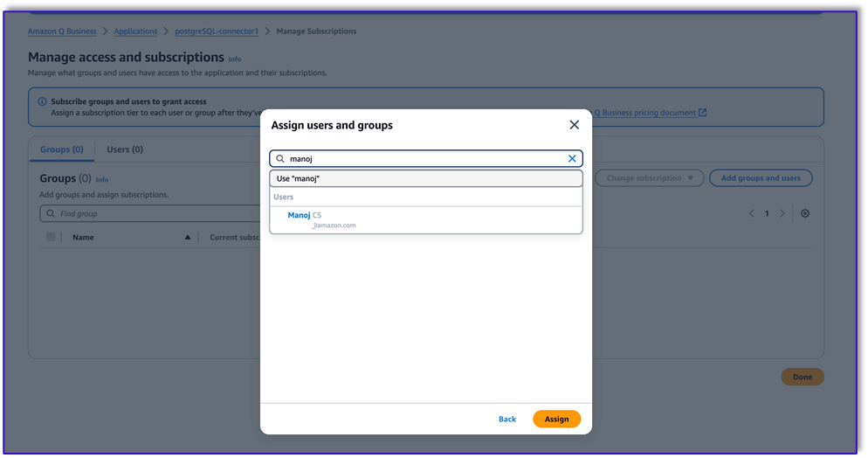Click the Current subscription column header
The image size is (868, 458).
pos(235,238)
